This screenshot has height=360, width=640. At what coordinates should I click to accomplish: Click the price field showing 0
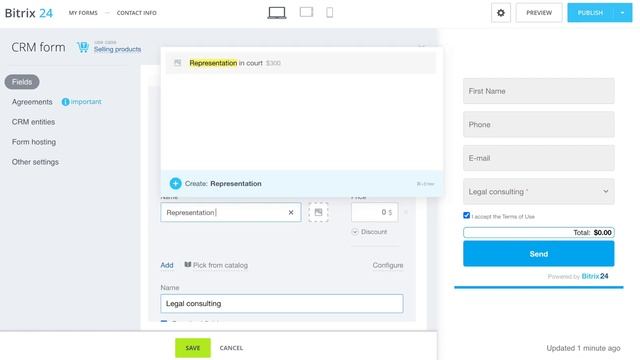click(x=374, y=212)
